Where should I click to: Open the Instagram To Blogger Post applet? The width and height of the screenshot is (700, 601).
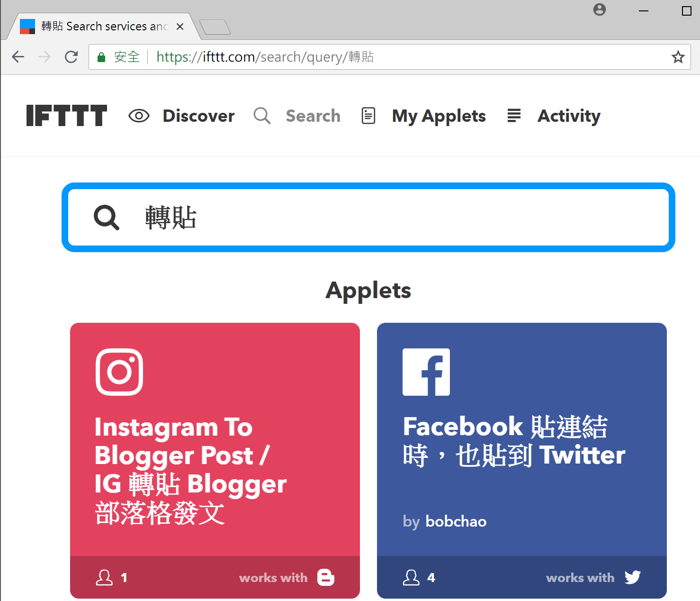coord(215,461)
